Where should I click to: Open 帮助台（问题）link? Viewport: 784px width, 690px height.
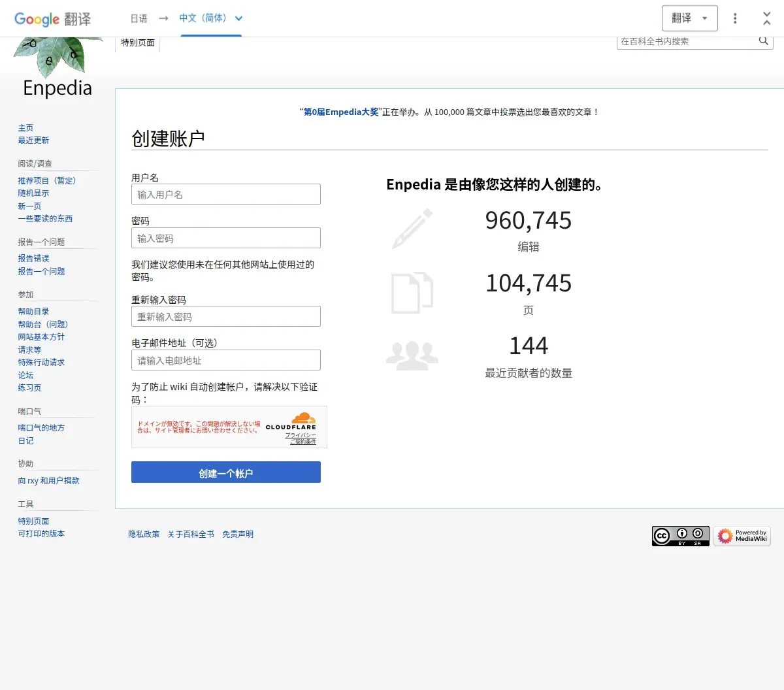[x=43, y=325]
